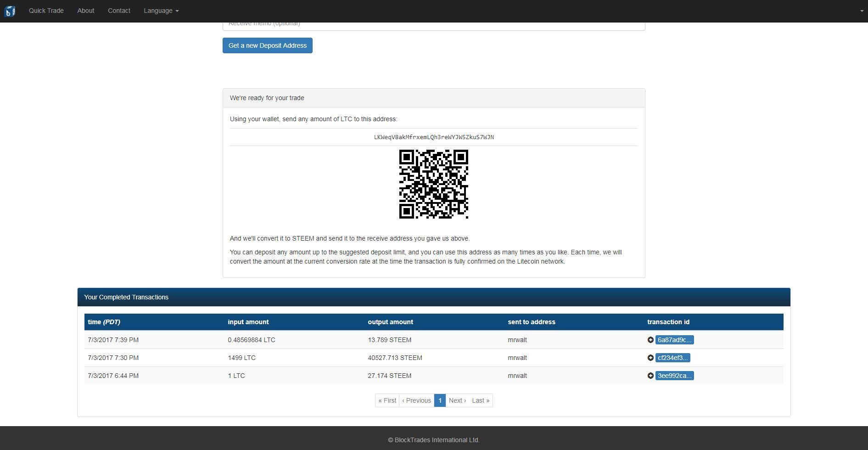This screenshot has width=868, height=450.
Task: Click the Receive memo optional input field
Action: pos(434,26)
